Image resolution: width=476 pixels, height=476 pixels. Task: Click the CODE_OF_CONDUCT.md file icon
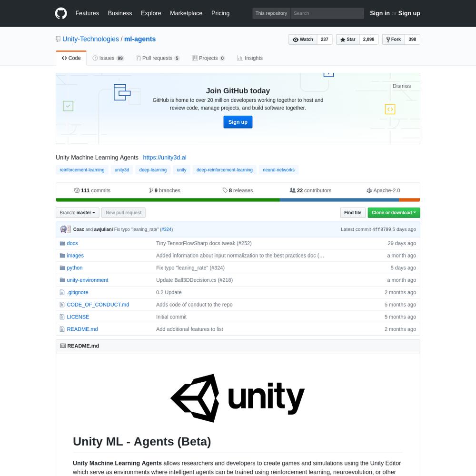(62, 305)
